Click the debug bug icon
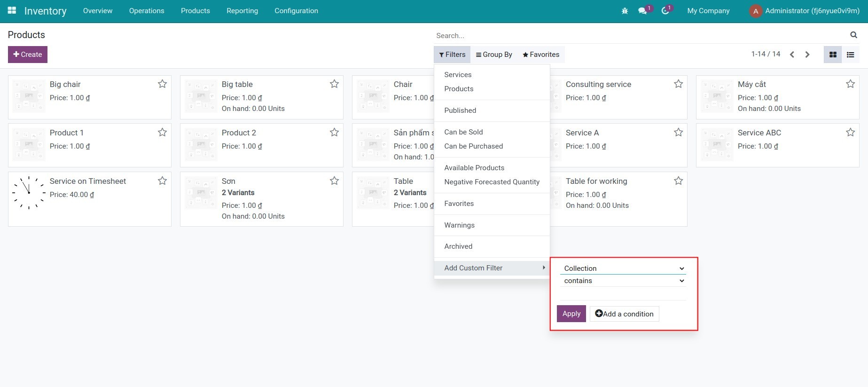 [625, 11]
